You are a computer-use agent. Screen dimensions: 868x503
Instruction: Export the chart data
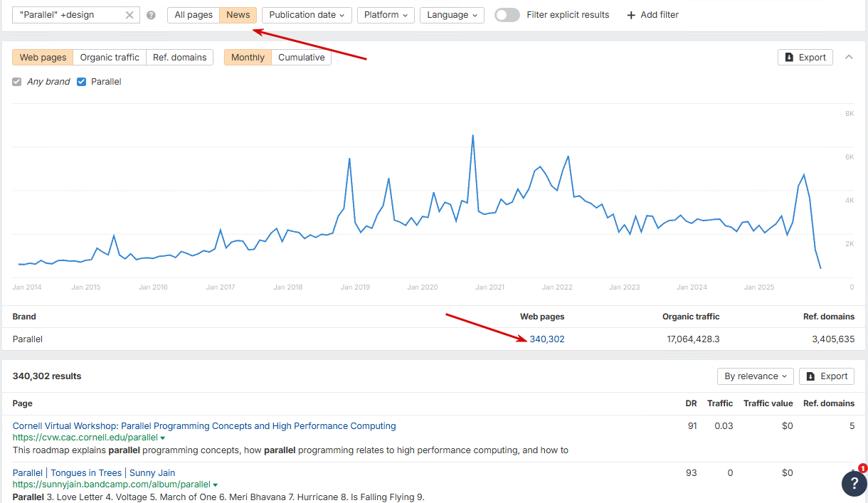click(x=805, y=58)
